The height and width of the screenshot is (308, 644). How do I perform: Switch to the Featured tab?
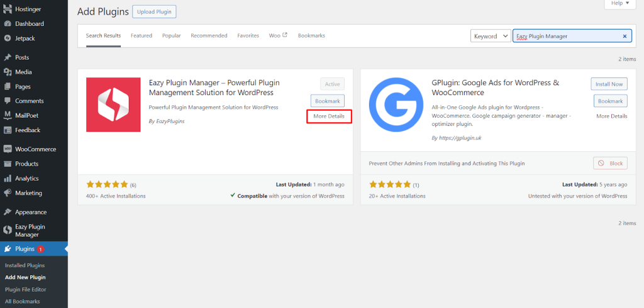tap(142, 36)
